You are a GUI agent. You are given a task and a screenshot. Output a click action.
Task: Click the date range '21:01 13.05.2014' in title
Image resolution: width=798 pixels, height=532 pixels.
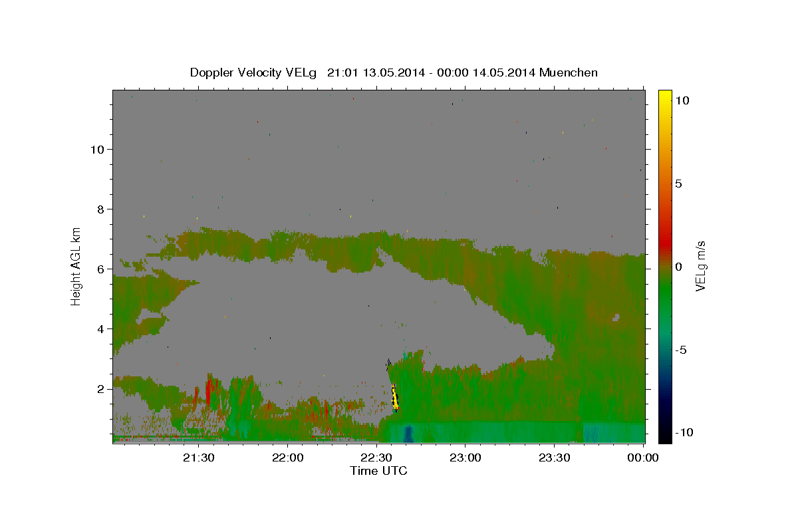tap(376, 72)
